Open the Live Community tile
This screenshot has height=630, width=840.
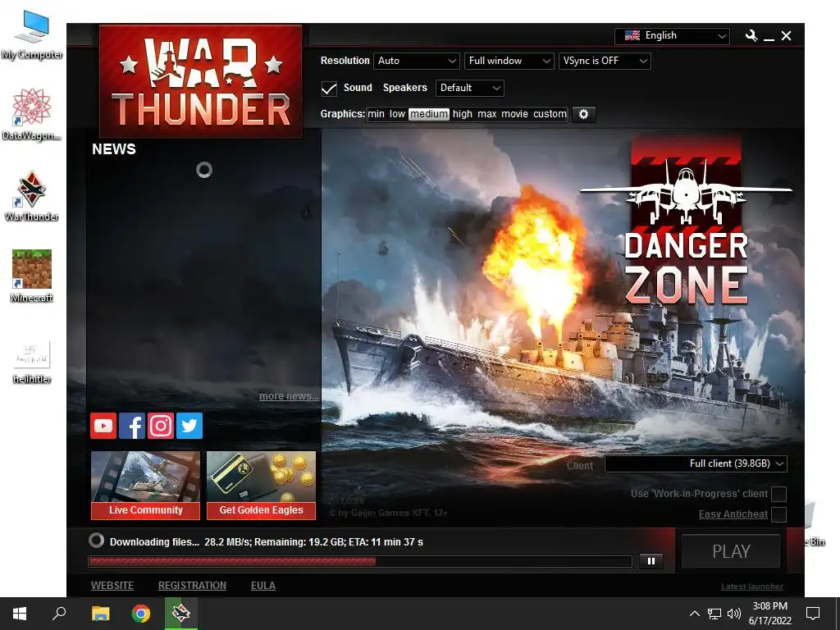pyautogui.click(x=146, y=486)
